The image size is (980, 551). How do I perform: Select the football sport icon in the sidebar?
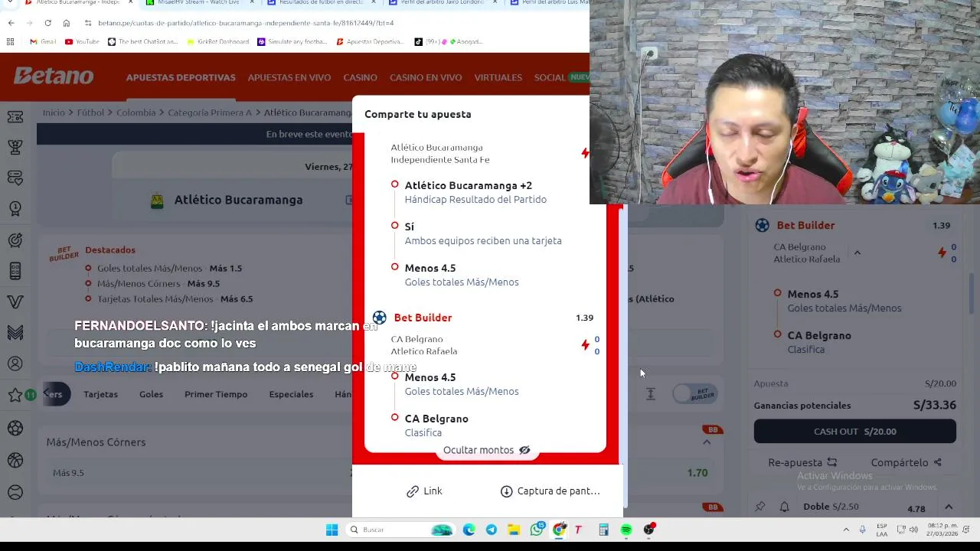(15, 429)
